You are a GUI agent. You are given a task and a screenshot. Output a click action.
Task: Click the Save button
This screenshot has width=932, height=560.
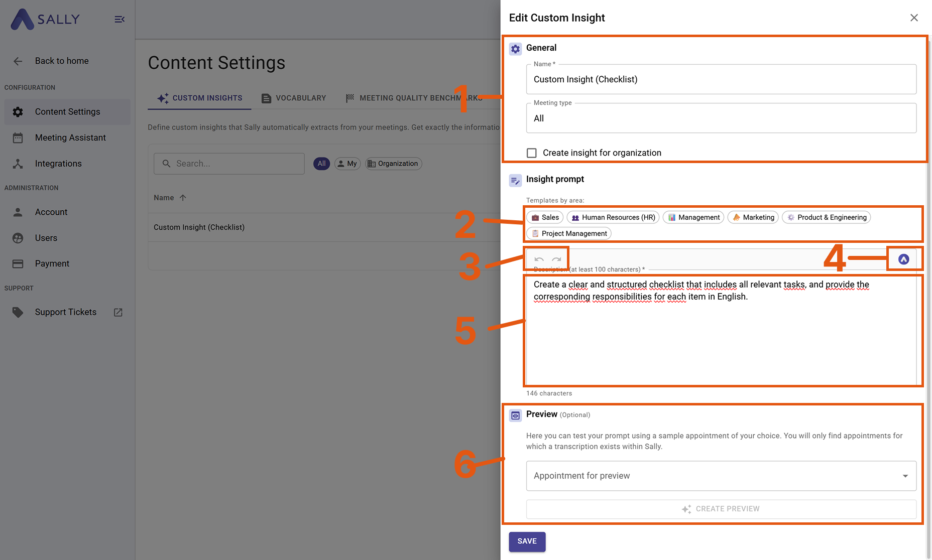pyautogui.click(x=527, y=541)
